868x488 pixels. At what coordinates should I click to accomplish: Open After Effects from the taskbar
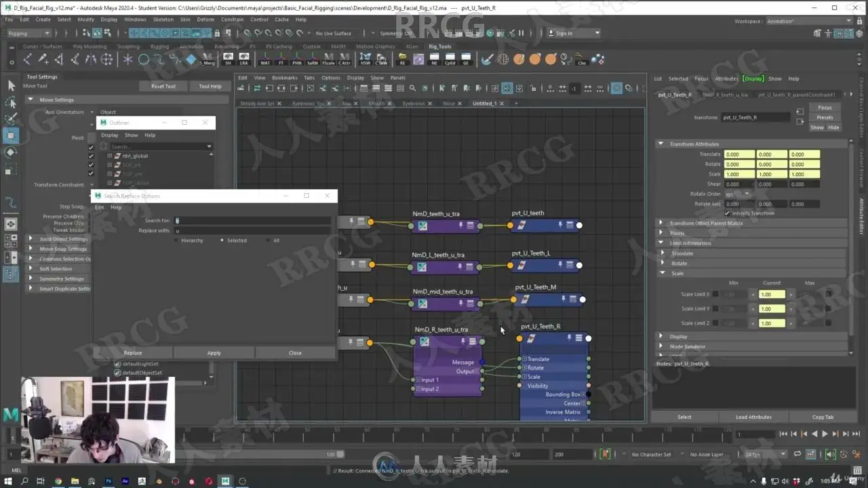(x=125, y=481)
